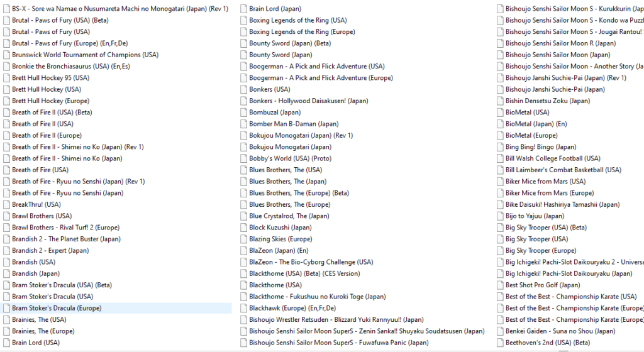
Task: Click the file icon beside BioMetal (USA)
Action: [500, 113]
